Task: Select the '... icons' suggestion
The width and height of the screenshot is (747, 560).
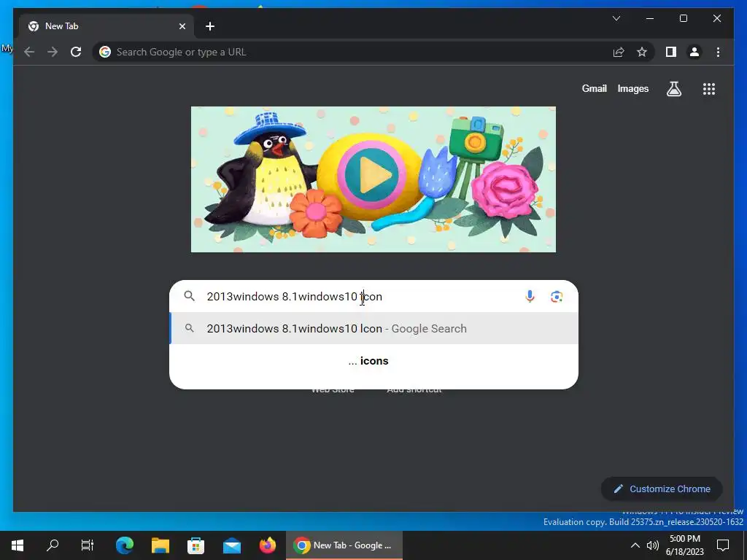Action: (x=373, y=361)
